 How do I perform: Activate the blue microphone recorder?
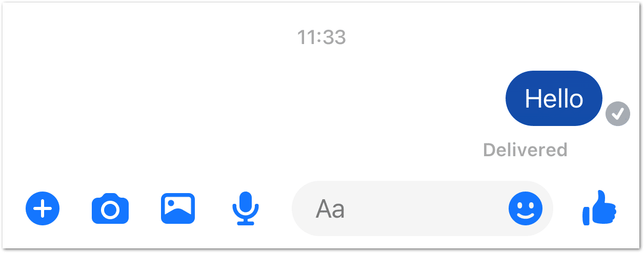[246, 208]
